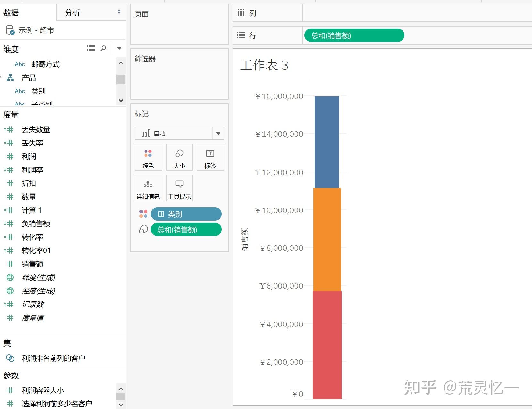Click the number icon beside 折扣
Screen dimensions: 532x409
pos(10,184)
